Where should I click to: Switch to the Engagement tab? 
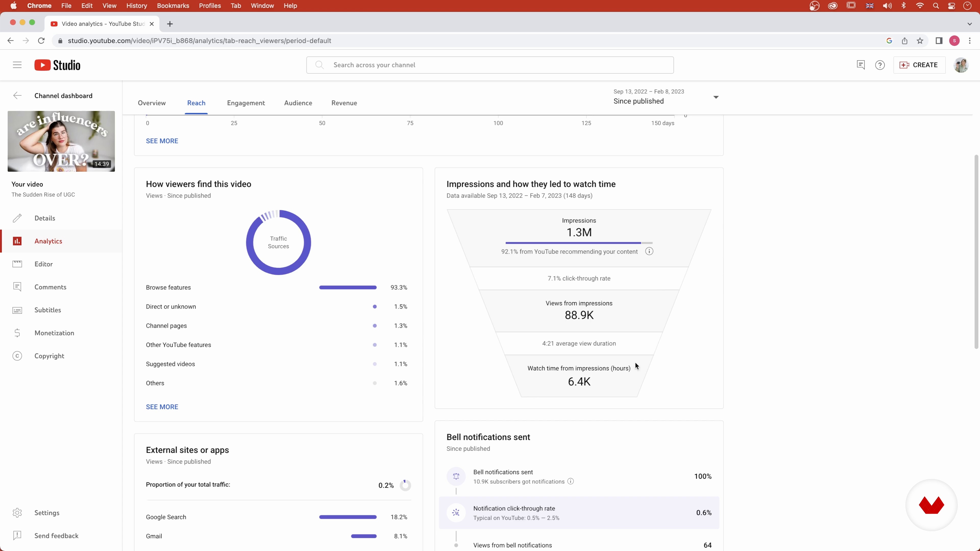[246, 103]
